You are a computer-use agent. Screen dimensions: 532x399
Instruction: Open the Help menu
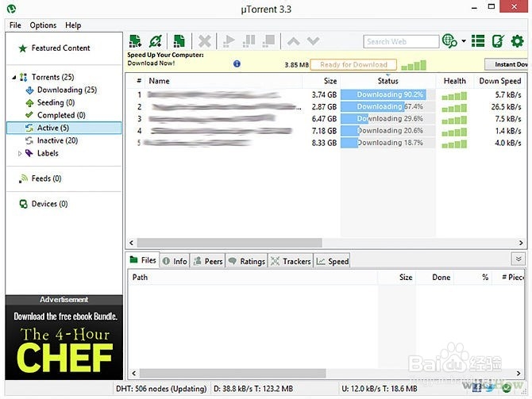[x=73, y=25]
